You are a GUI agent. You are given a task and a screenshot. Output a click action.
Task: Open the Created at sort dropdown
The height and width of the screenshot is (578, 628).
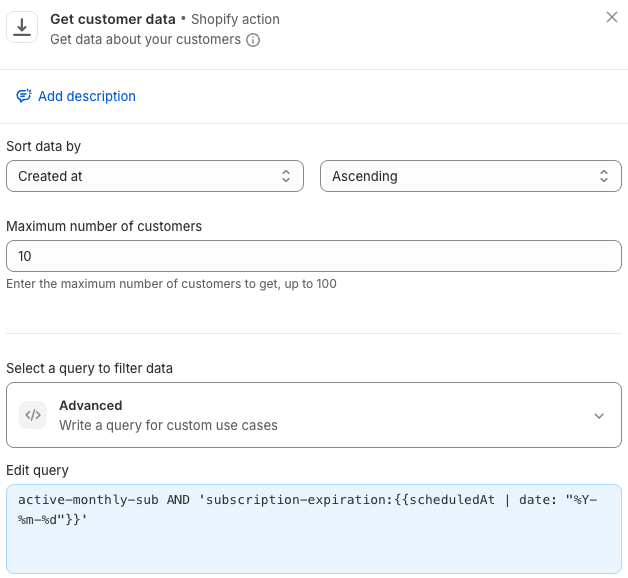(155, 176)
